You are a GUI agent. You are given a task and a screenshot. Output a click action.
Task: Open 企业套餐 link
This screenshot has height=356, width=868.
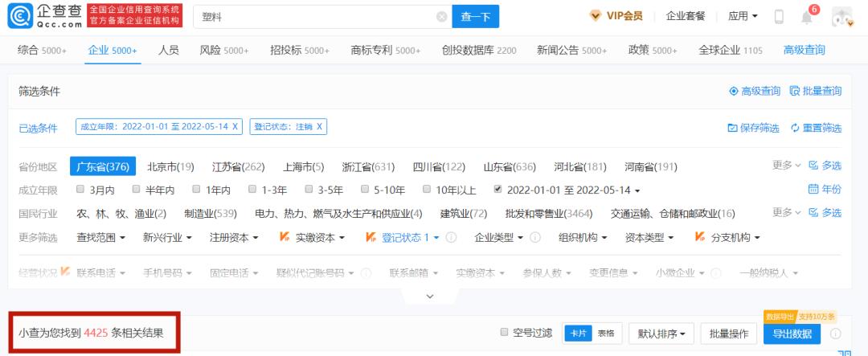686,17
